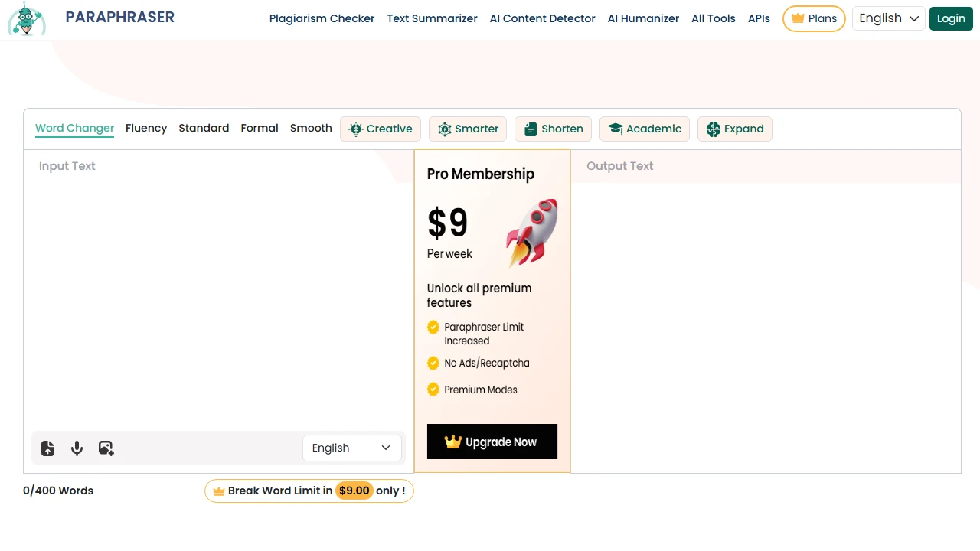This screenshot has width=980, height=551.
Task: Switch to the Fluency tab
Action: click(x=146, y=128)
